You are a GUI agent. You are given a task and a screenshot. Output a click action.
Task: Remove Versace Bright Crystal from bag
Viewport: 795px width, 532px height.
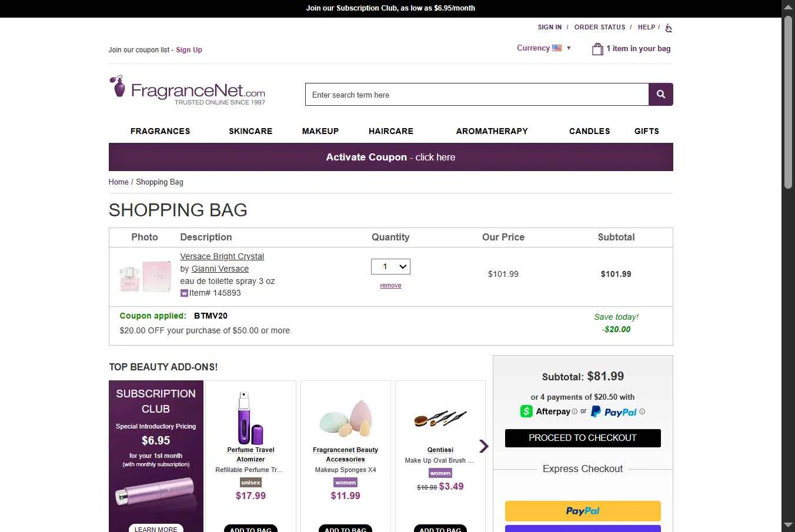pos(390,286)
